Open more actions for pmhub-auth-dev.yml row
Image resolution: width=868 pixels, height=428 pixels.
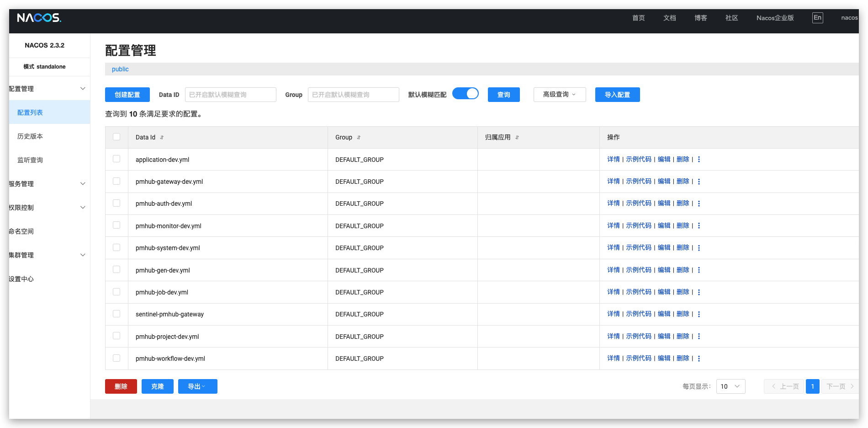click(699, 204)
